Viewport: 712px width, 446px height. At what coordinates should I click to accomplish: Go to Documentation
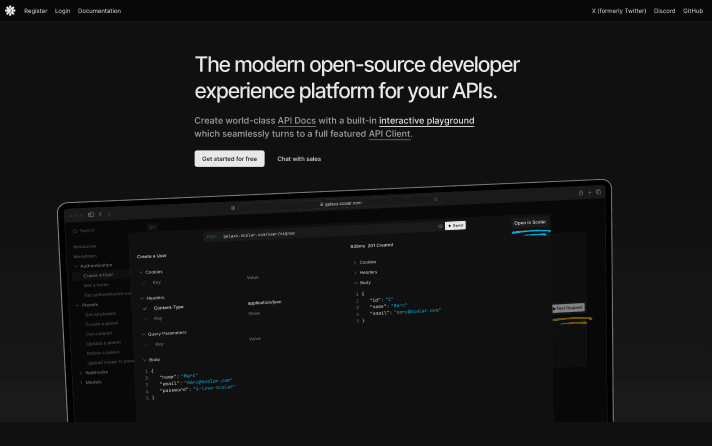click(99, 11)
